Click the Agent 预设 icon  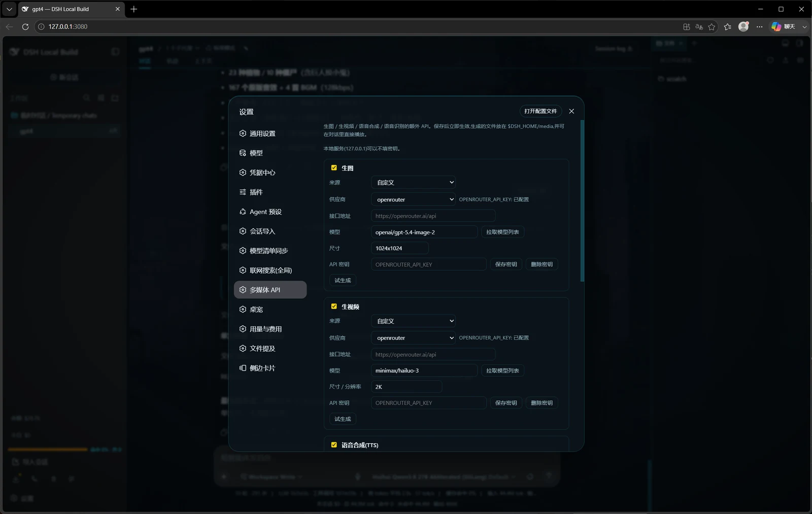[x=243, y=212]
